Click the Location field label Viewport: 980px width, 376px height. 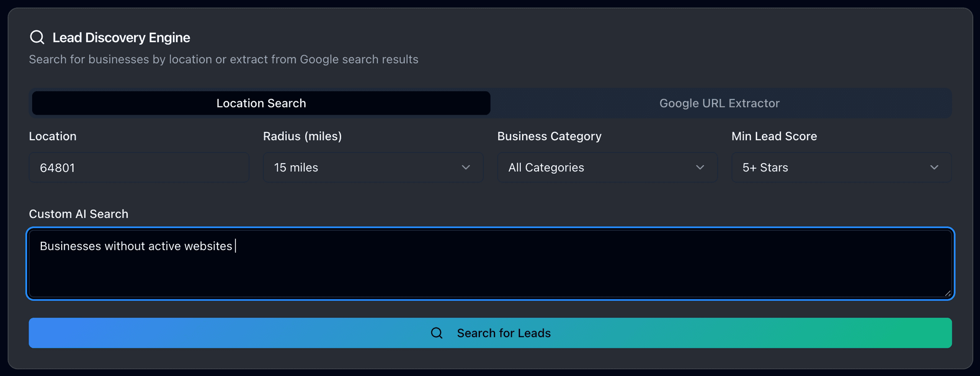click(x=53, y=136)
